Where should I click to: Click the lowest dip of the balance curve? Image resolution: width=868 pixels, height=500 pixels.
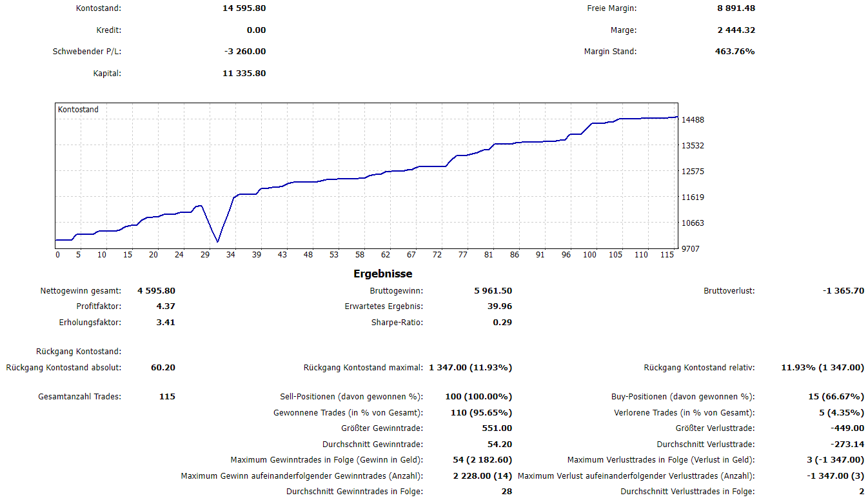pos(218,242)
